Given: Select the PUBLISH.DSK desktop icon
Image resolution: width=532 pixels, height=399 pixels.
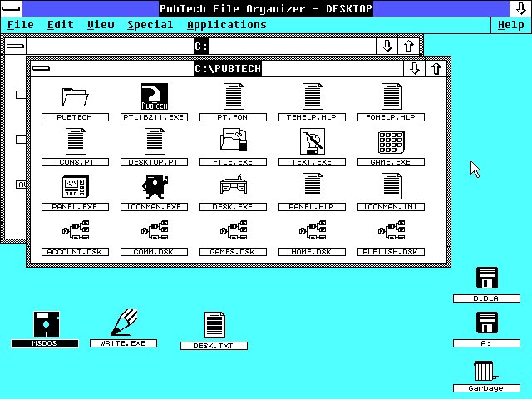Looking at the screenshot, I should coord(392,230).
